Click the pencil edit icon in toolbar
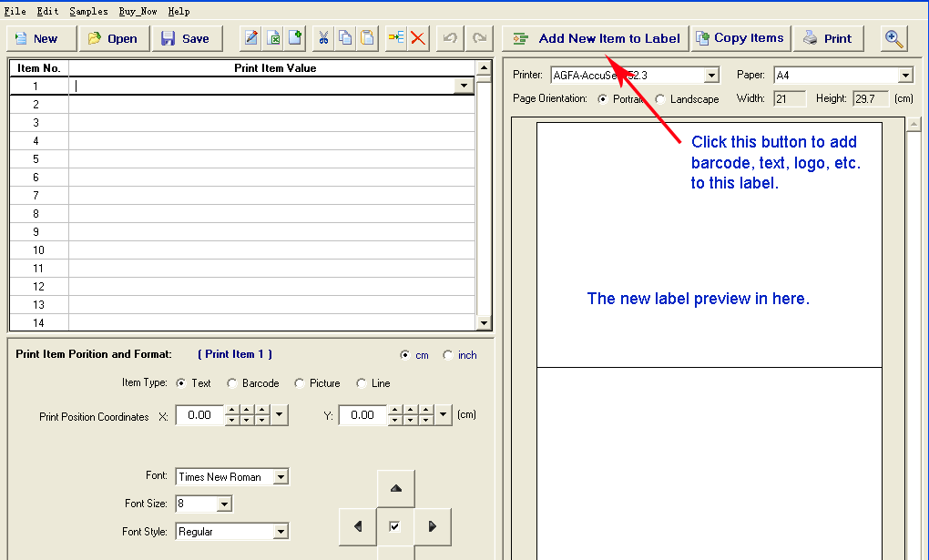 click(250, 38)
